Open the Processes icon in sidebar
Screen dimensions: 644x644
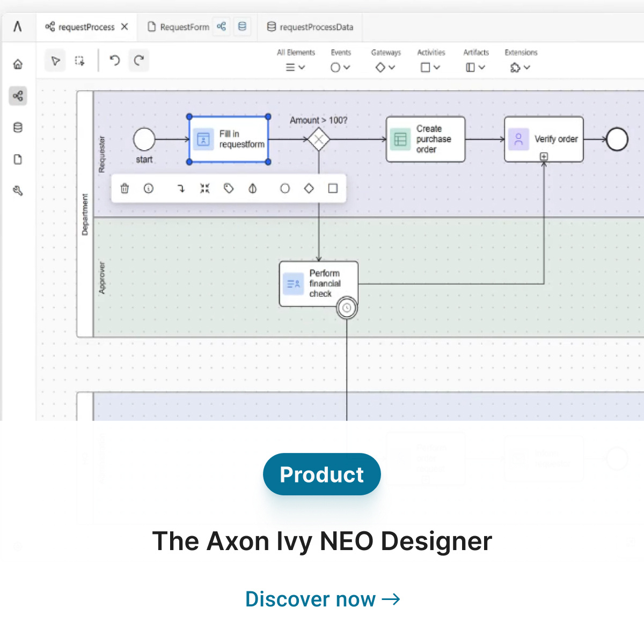tap(18, 96)
